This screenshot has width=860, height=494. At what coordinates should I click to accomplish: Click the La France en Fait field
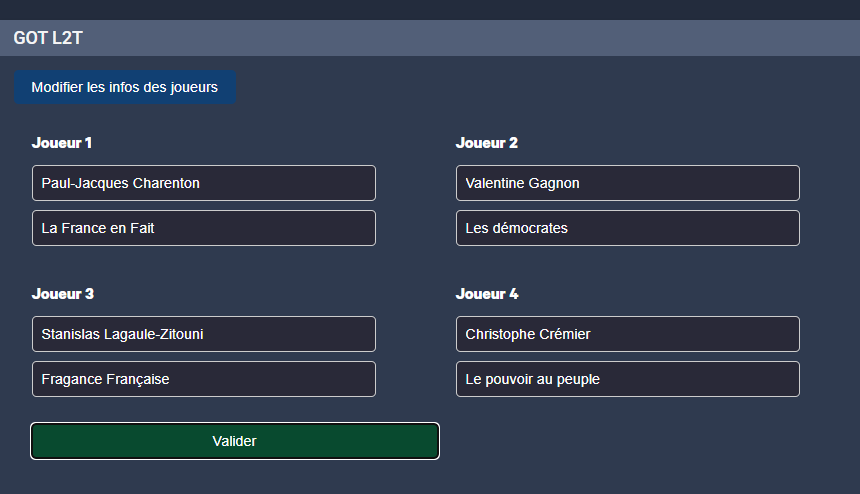point(203,228)
